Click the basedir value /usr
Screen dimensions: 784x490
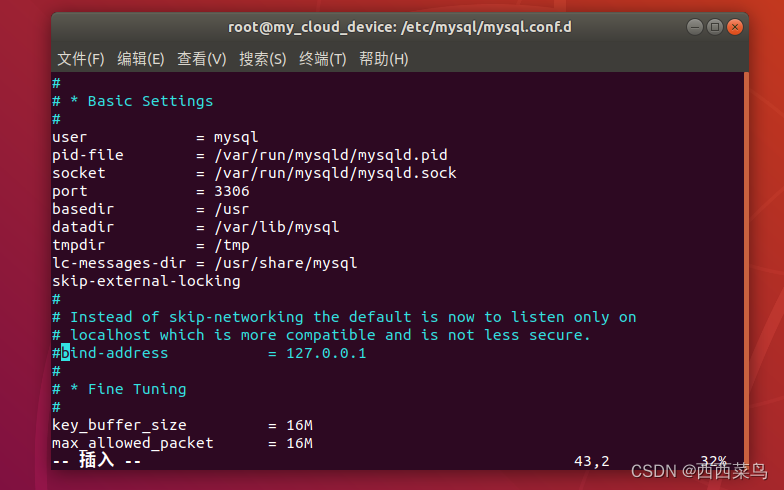click(232, 209)
